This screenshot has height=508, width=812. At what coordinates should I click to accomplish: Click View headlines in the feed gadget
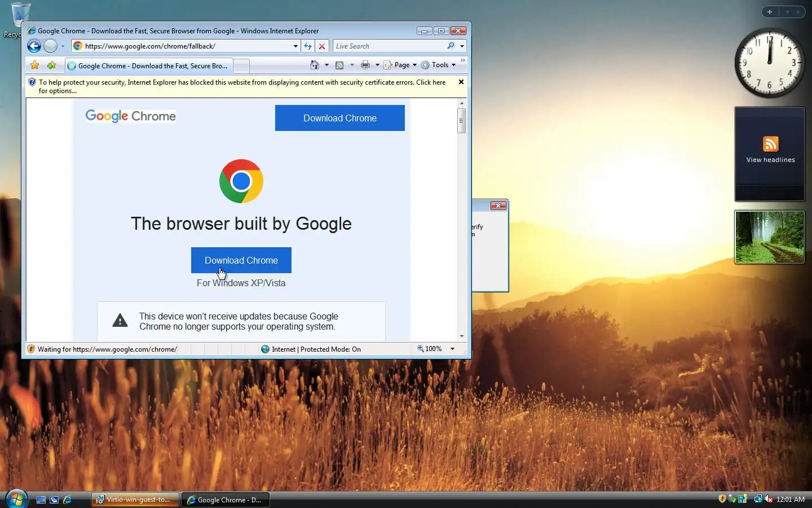tap(770, 160)
